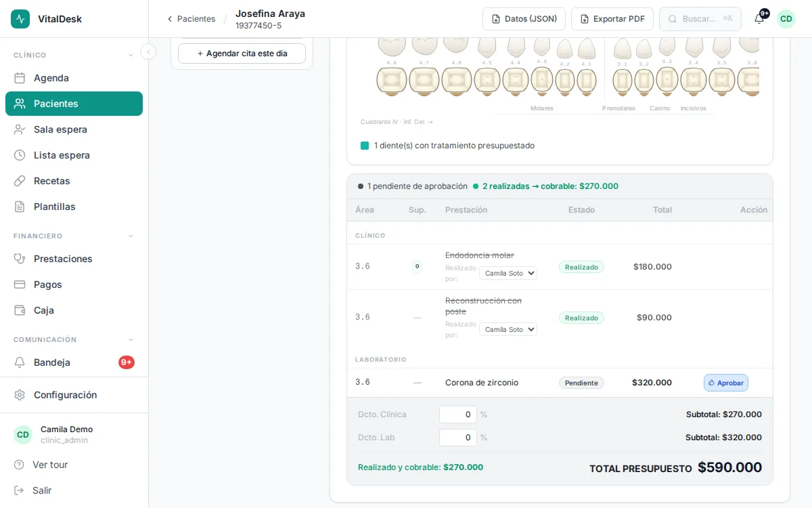Open Bandeja inbox

[x=74, y=362]
